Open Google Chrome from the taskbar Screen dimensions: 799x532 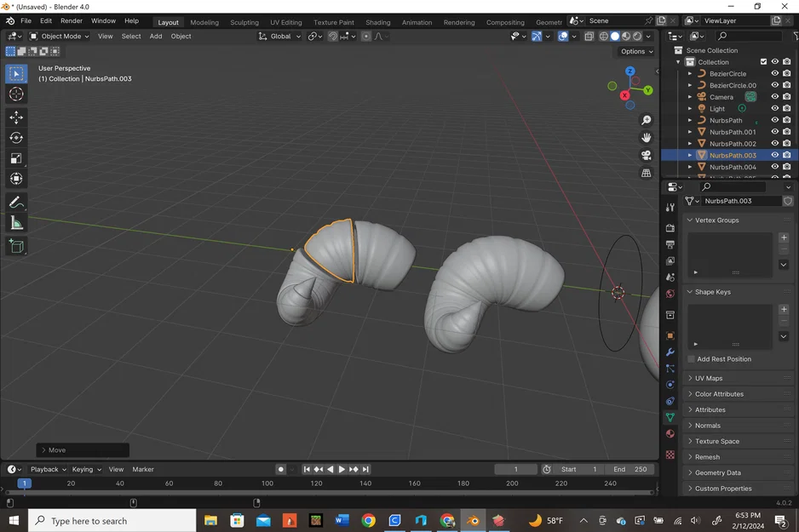pos(369,521)
